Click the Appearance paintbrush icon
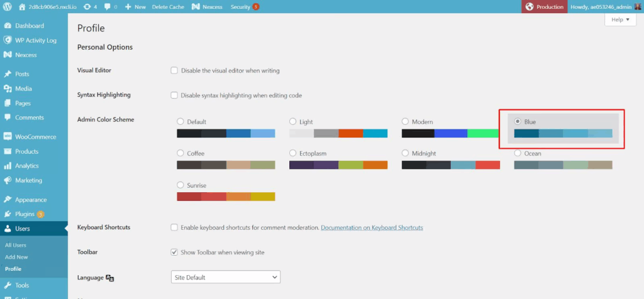Viewport: 644px width, 299px height. coord(8,200)
